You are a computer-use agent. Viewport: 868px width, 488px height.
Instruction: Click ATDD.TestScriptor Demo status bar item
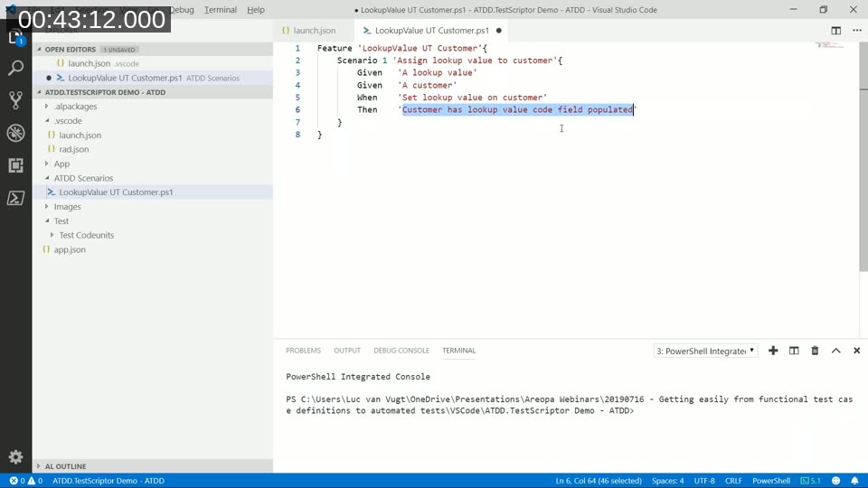108,481
